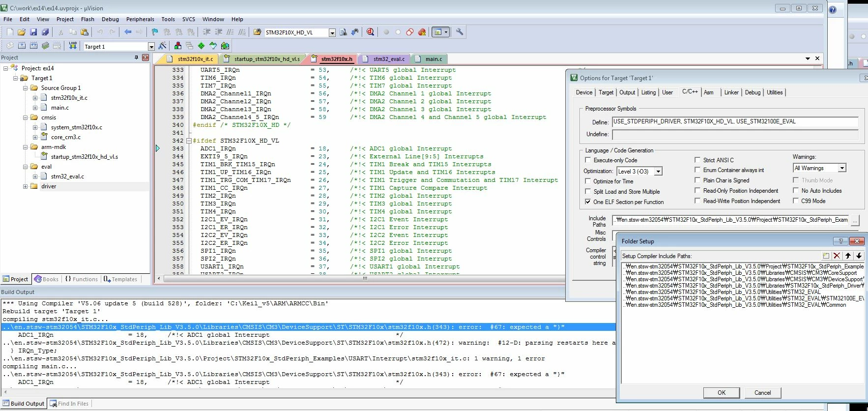This screenshot has width=868, height=411.
Task: Collapse the #ifdef fold on line 342
Action: coord(189,141)
